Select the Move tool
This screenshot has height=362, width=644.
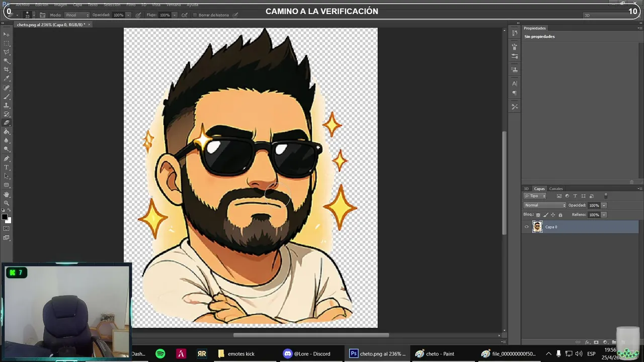click(x=7, y=34)
